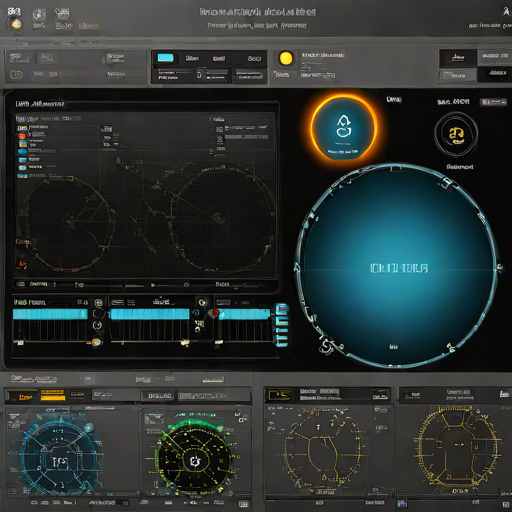Click the circular arrow icon below first meter's target icon
This screenshot has width=512, height=512.
97,325
